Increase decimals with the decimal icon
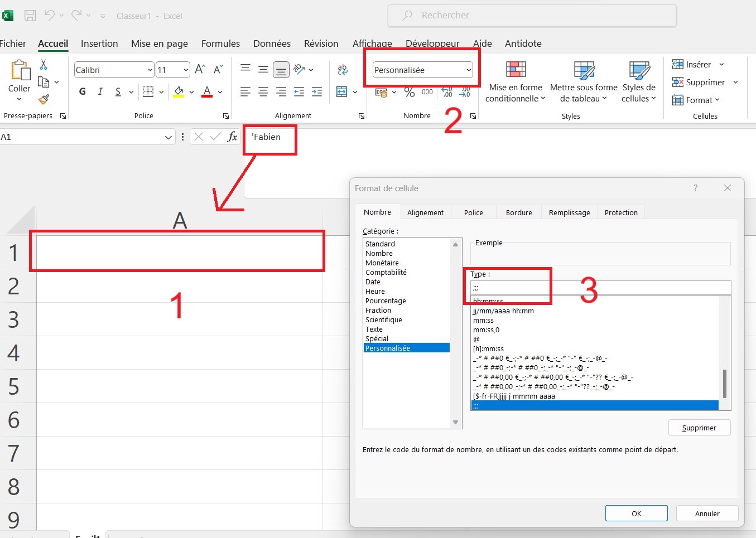Image resolution: width=756 pixels, height=538 pixels. coord(446,93)
